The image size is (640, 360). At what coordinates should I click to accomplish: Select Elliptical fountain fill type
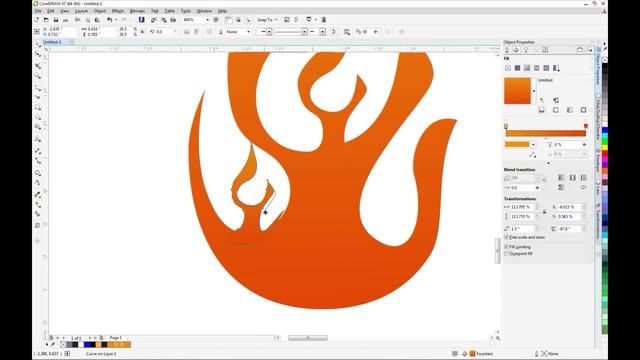click(x=556, y=110)
